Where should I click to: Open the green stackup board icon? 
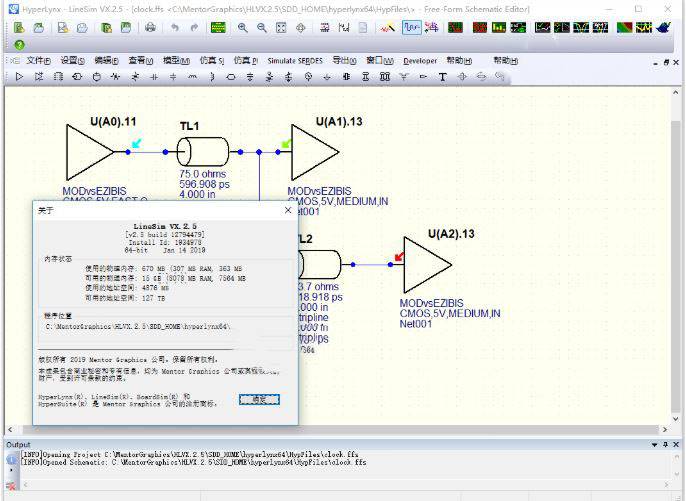[218, 28]
